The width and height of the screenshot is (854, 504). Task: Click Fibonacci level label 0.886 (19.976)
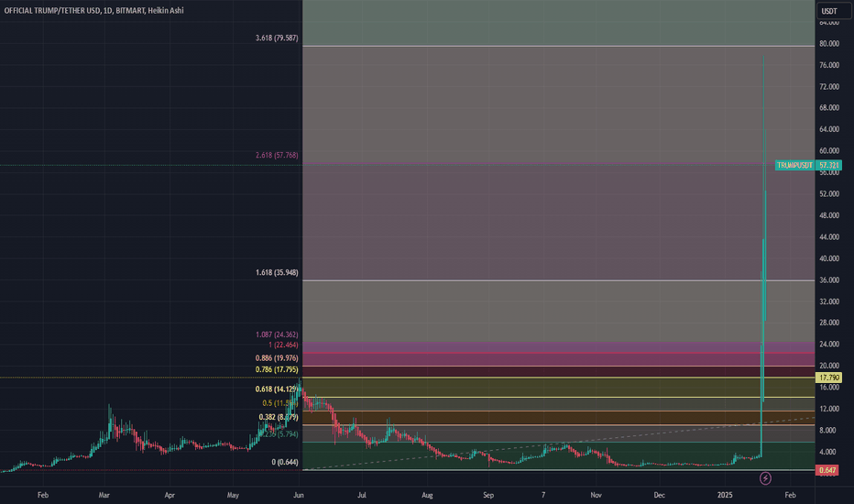[x=277, y=358]
